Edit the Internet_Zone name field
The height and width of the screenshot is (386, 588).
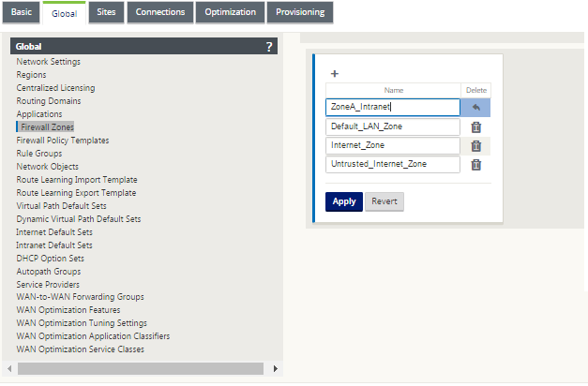(393, 145)
